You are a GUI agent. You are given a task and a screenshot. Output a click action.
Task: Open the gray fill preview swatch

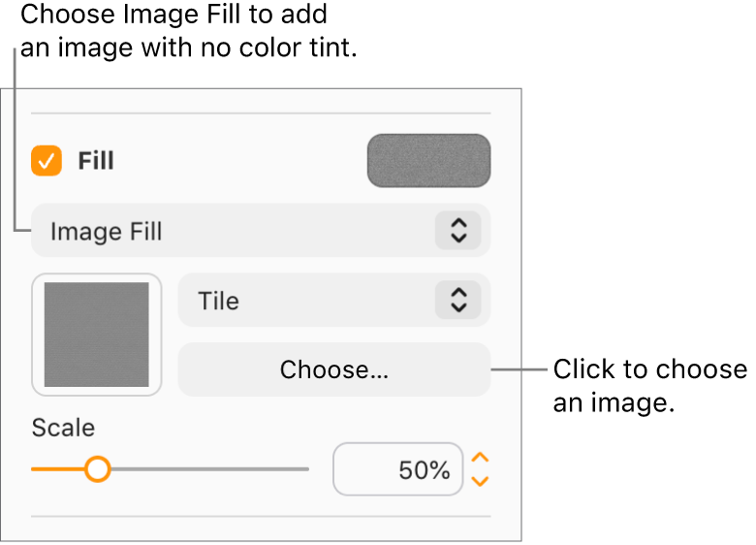(x=428, y=161)
